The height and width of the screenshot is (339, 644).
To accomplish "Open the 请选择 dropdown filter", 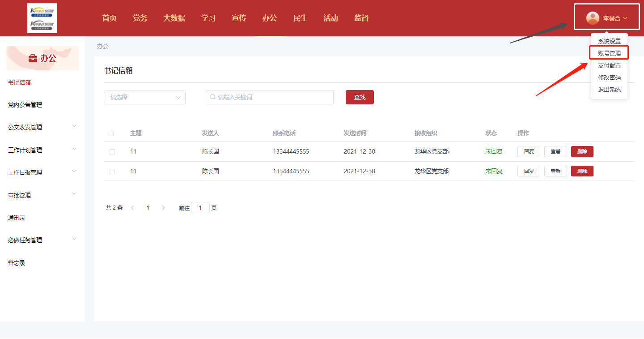I will pos(144,97).
